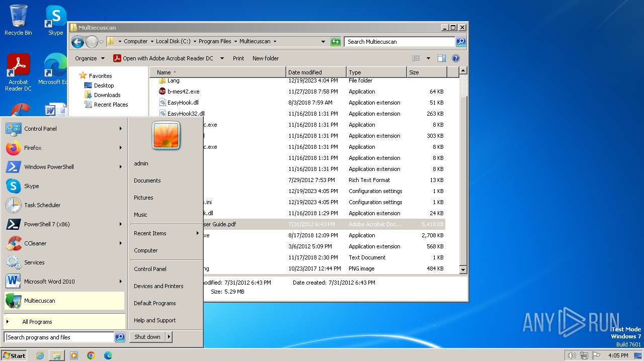Click Local Disk (C:) breadcrumb segment
The image size is (644, 362).
[x=173, y=42]
